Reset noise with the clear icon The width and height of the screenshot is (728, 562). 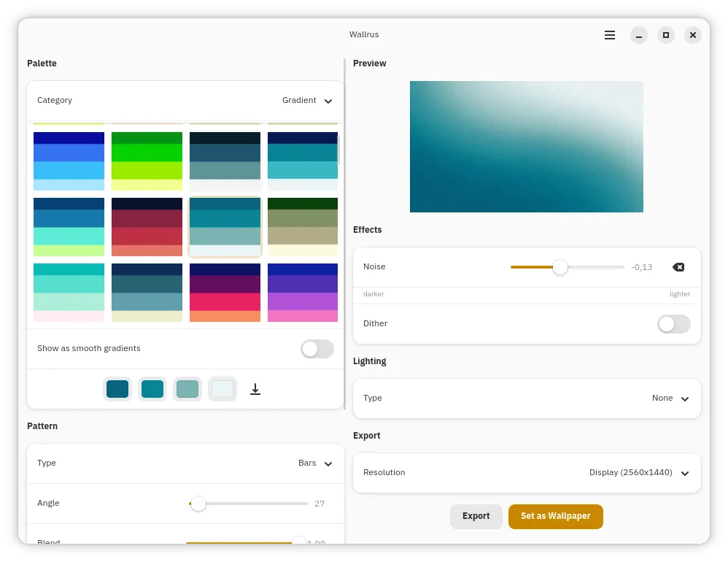pyautogui.click(x=678, y=267)
